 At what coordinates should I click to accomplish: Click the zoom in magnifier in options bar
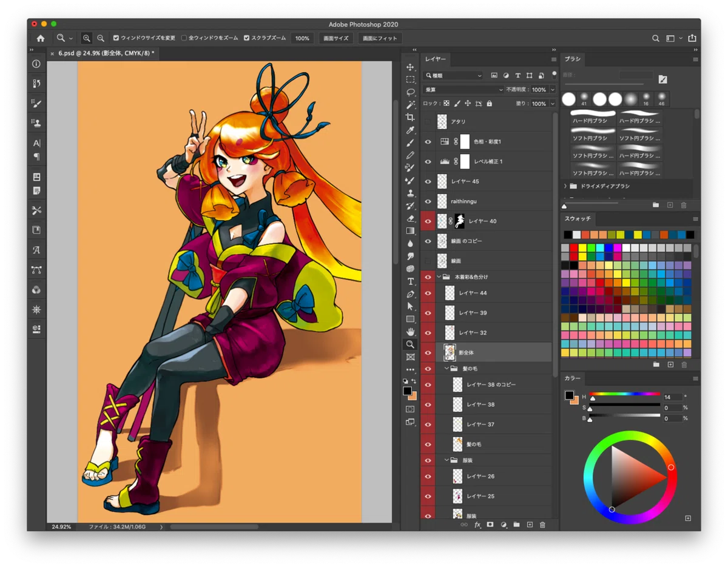click(x=87, y=38)
